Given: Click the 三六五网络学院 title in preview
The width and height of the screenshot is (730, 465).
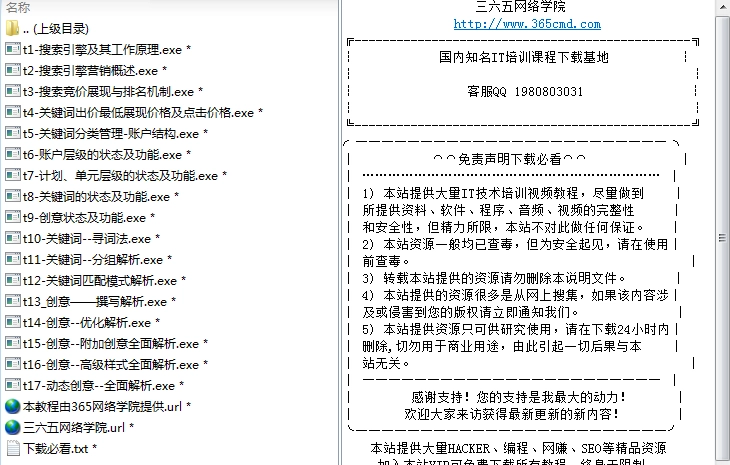Looking at the screenshot, I should (x=520, y=7).
